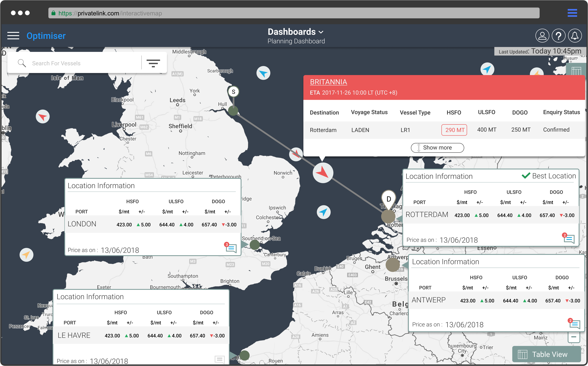The height and width of the screenshot is (366, 588).
Task: Open Rotterdam location comments chat icon
Action: point(569,239)
